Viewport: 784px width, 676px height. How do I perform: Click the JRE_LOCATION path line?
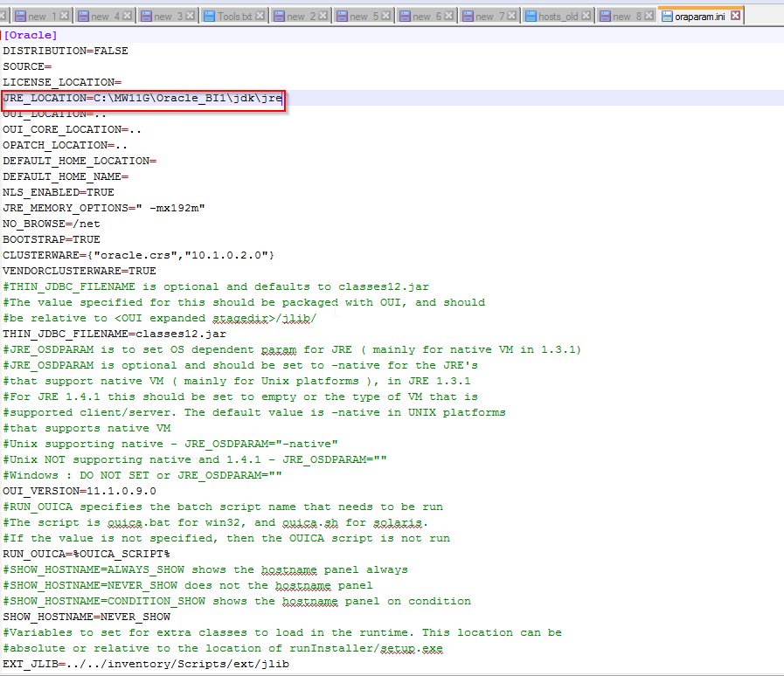[143, 98]
